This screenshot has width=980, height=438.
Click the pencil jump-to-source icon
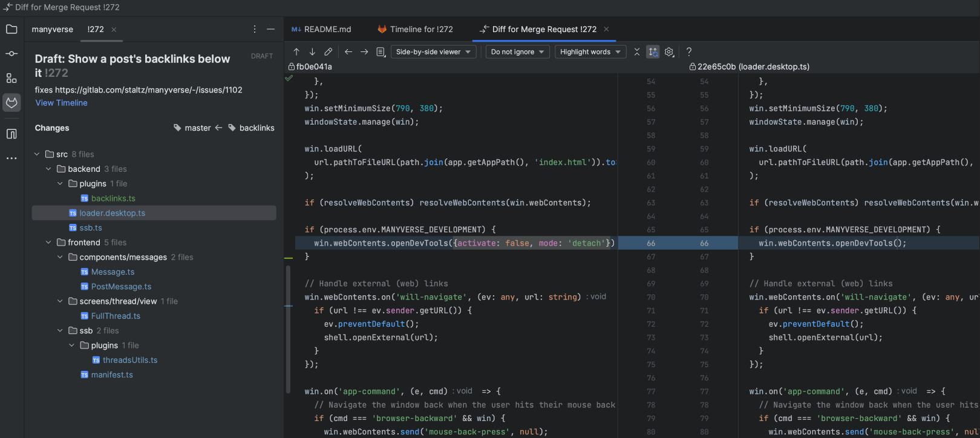pos(328,52)
